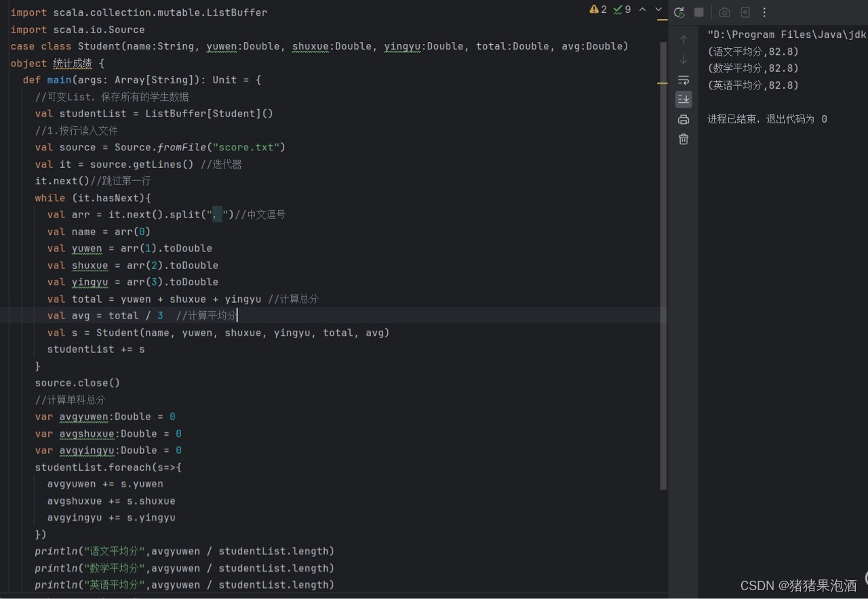Click the "while (it.hasNext){" line
This screenshot has height=599, width=868.
[x=93, y=198]
